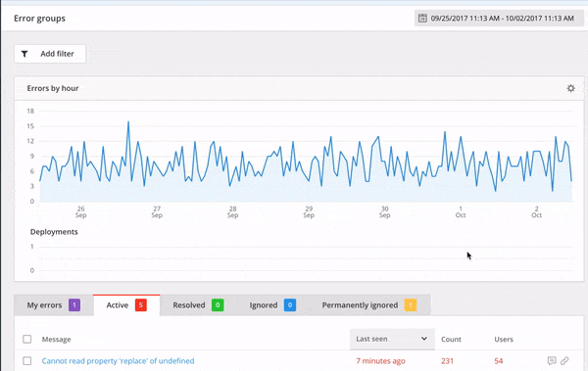Open the Permanently ignored tab
This screenshot has height=371, width=588.
369,305
